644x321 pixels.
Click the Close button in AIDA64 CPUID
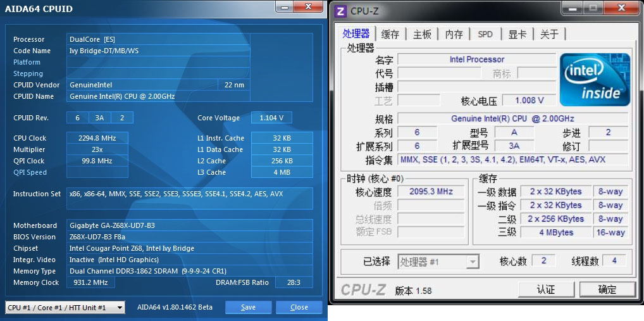(x=299, y=308)
